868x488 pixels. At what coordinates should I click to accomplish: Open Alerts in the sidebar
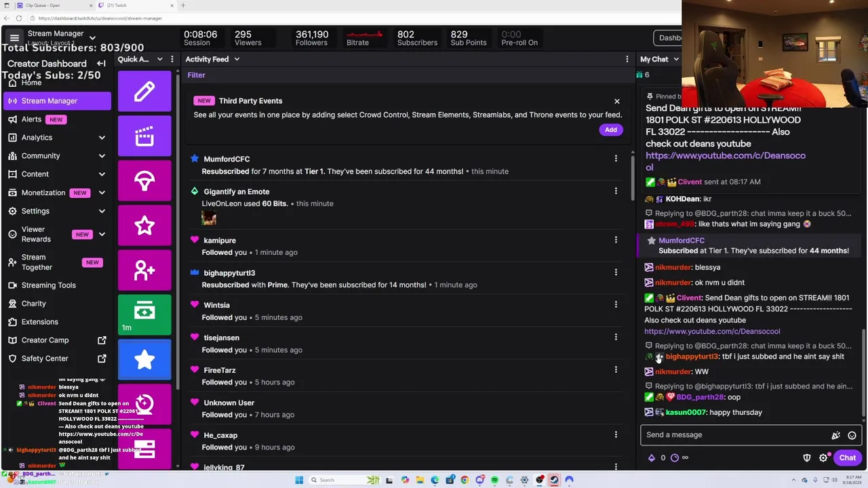pyautogui.click(x=31, y=119)
